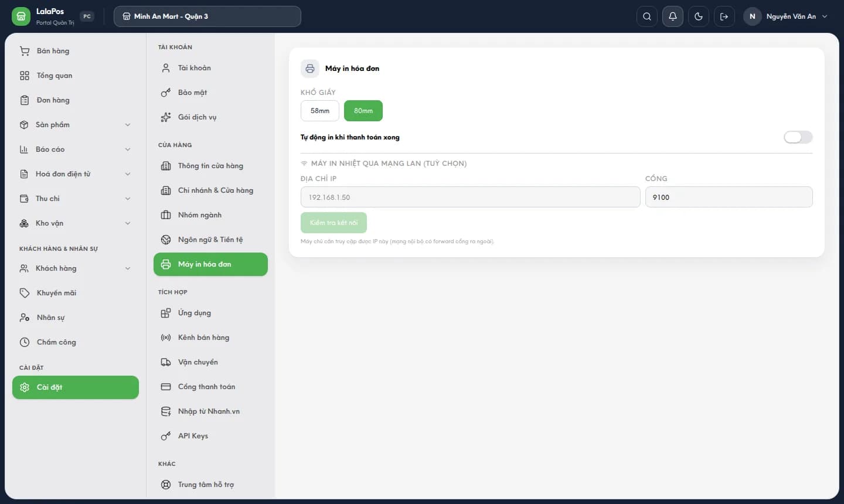
Task: Open Nhân sự from main sidebar
Action: (x=76, y=318)
